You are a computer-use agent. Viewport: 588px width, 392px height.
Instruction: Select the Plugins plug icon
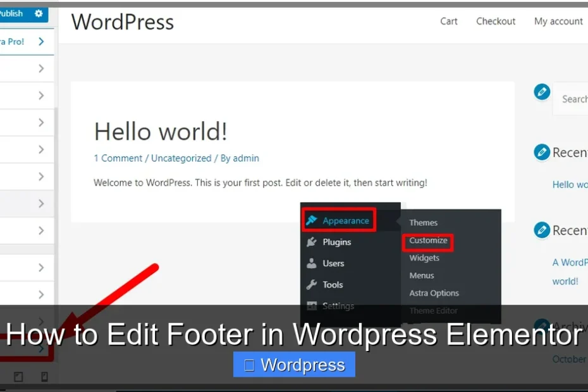click(x=310, y=242)
